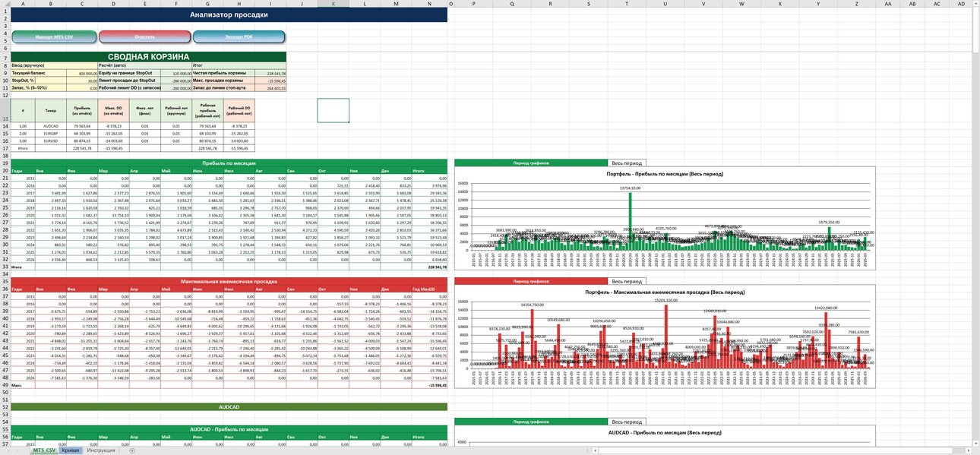Select the 264 403,55 value cell
The image size is (980, 455).
click(x=271, y=88)
